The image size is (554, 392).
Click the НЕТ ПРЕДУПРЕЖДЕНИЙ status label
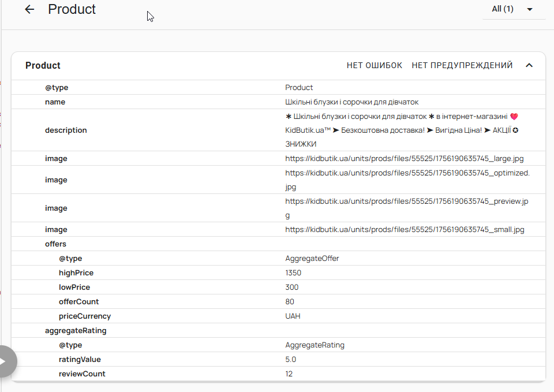[462, 65]
